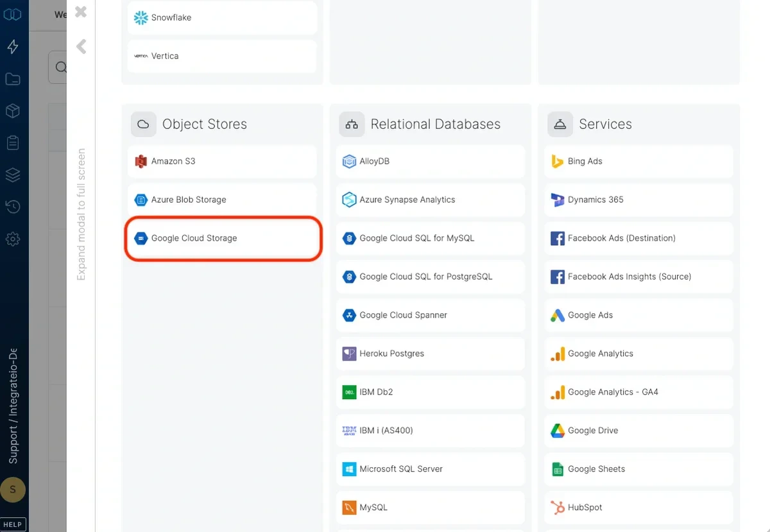Open the history clock icon in the sidebar
Screen dimensions: 770x532
point(13,207)
